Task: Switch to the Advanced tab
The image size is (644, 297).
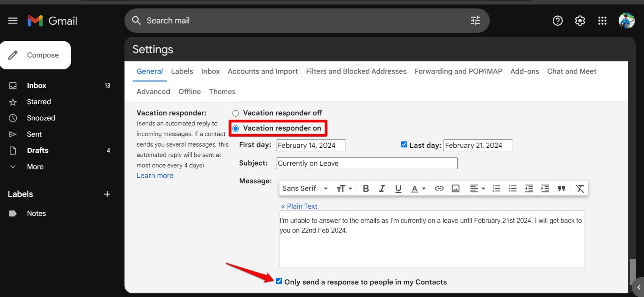Action: click(153, 92)
